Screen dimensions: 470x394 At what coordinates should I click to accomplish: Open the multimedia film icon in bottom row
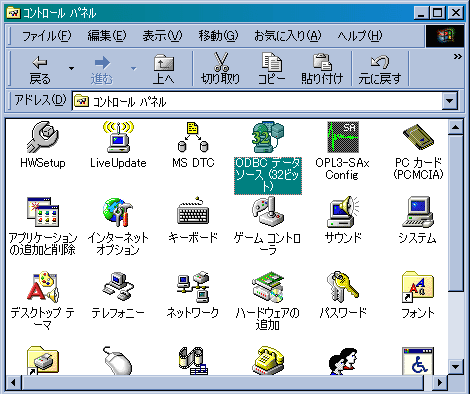(x=193, y=361)
